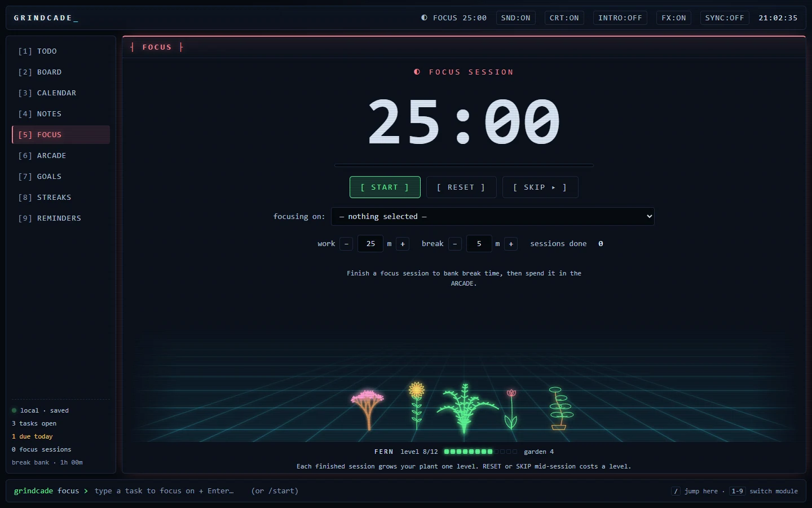
Task: Click the 'local · saved' status
Action: [x=41, y=410]
